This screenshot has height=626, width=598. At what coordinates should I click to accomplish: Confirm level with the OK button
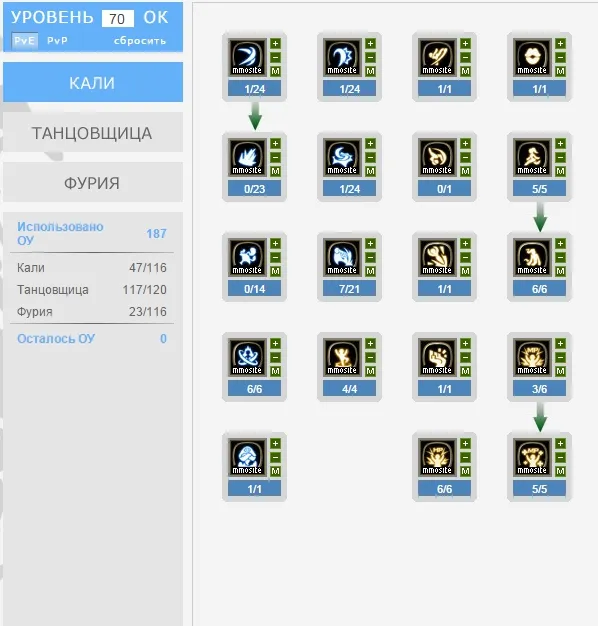(x=156, y=18)
